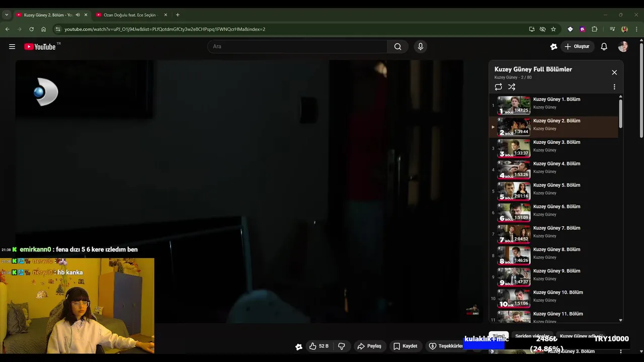Open Kuzey Güney 10. Bölüm
This screenshot has height=362, width=644.
[x=553, y=298]
